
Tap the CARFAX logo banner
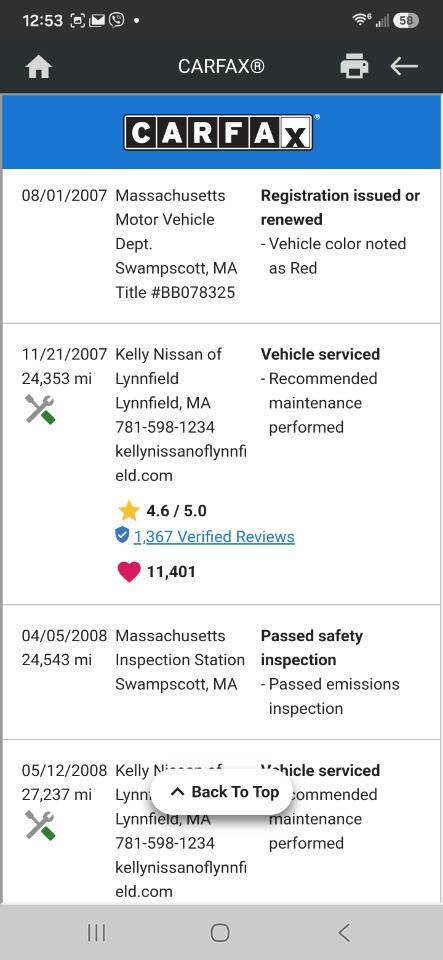(221, 132)
